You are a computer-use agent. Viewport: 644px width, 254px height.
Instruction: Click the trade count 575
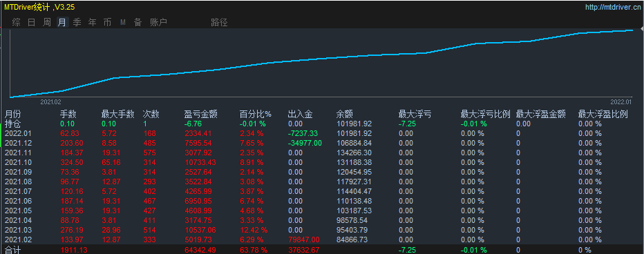tap(149, 153)
